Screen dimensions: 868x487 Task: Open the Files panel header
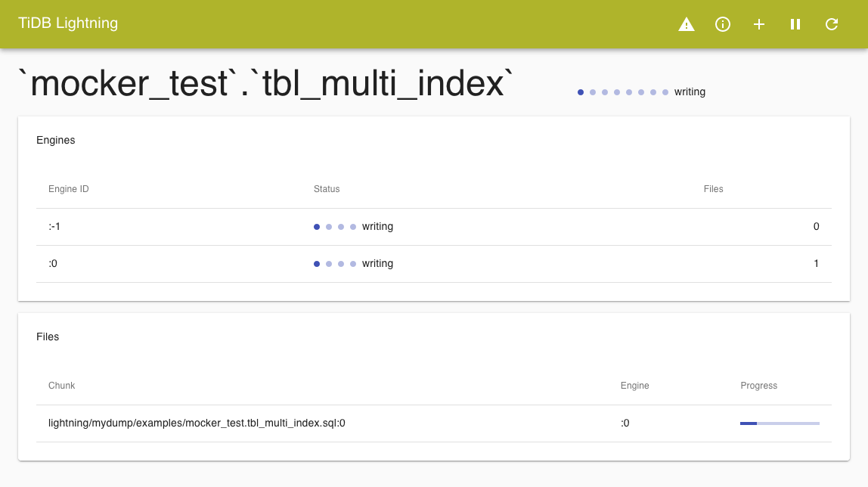(48, 337)
